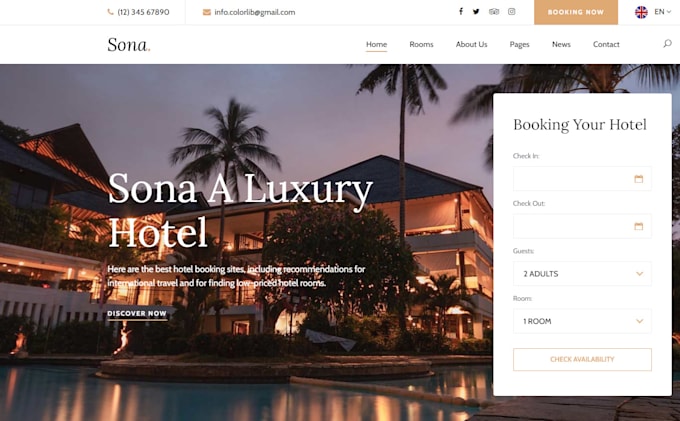The width and height of the screenshot is (680, 421).
Task: Open the Twitter social icon
Action: (476, 12)
